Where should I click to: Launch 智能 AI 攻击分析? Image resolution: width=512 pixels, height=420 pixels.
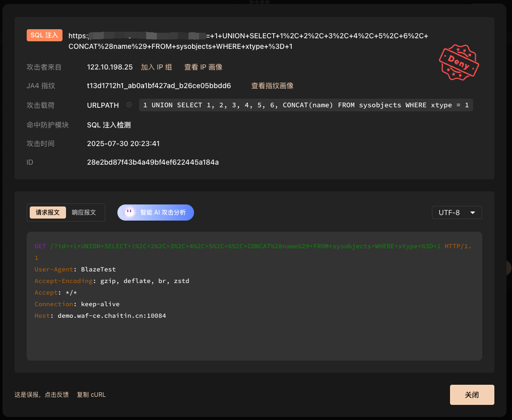pos(155,213)
